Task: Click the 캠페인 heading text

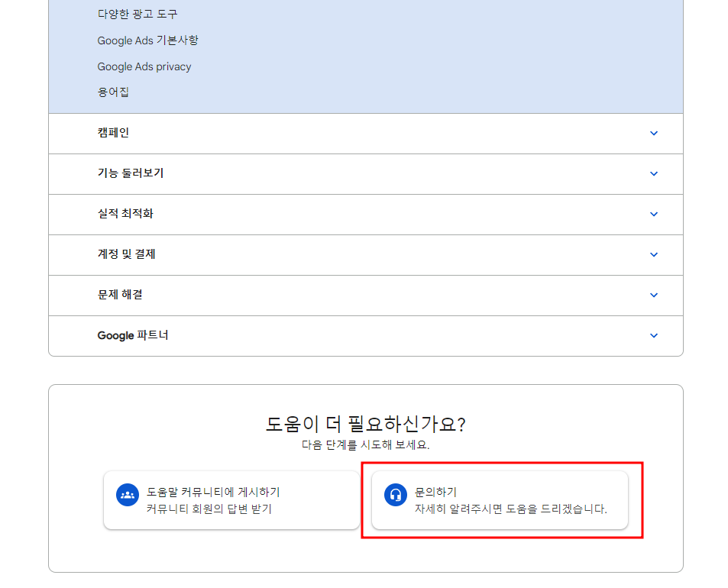Action: pyautogui.click(x=113, y=133)
